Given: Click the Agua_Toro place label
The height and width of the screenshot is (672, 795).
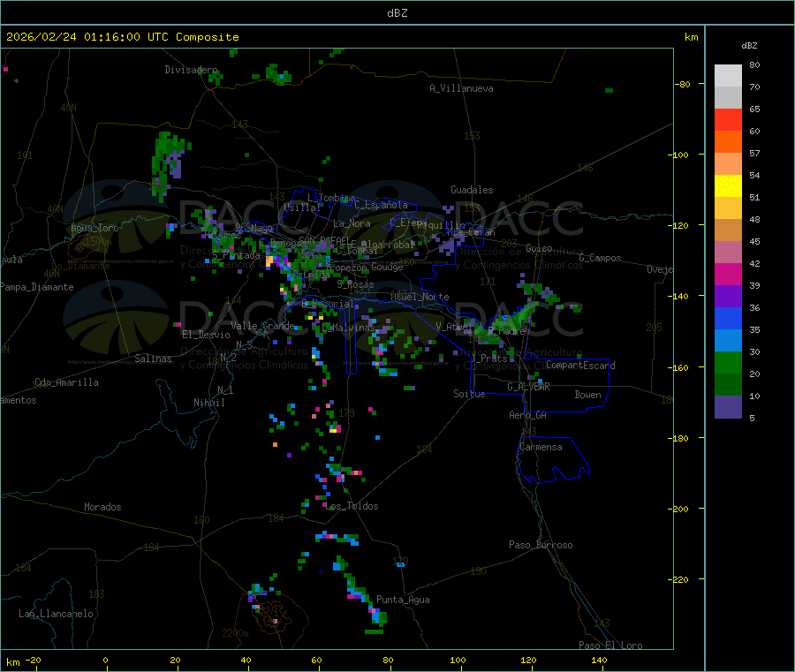Looking at the screenshot, I should point(95,228).
